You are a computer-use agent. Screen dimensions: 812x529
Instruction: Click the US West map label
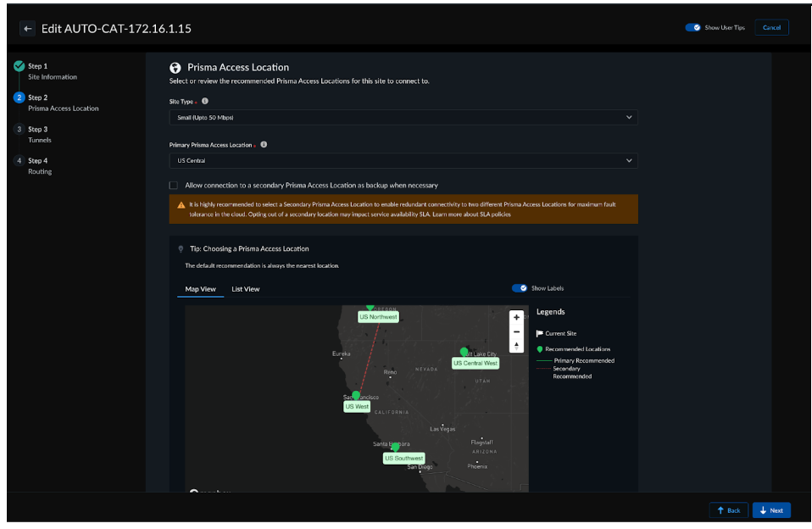357,407
